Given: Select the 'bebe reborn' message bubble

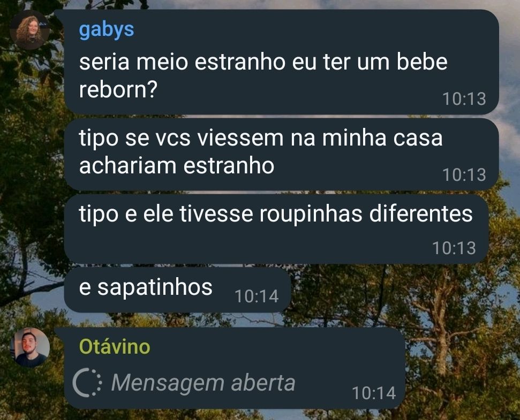Looking at the screenshot, I should tap(282, 62).
